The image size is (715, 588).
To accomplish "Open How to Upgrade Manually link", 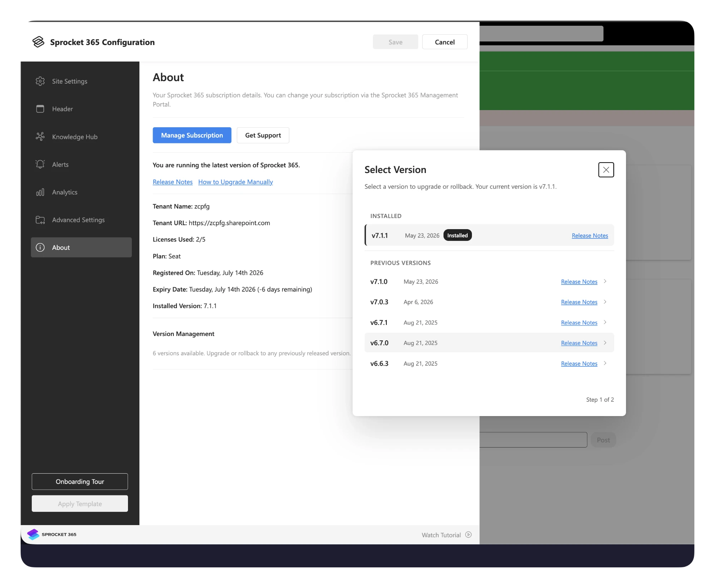I will 236,182.
